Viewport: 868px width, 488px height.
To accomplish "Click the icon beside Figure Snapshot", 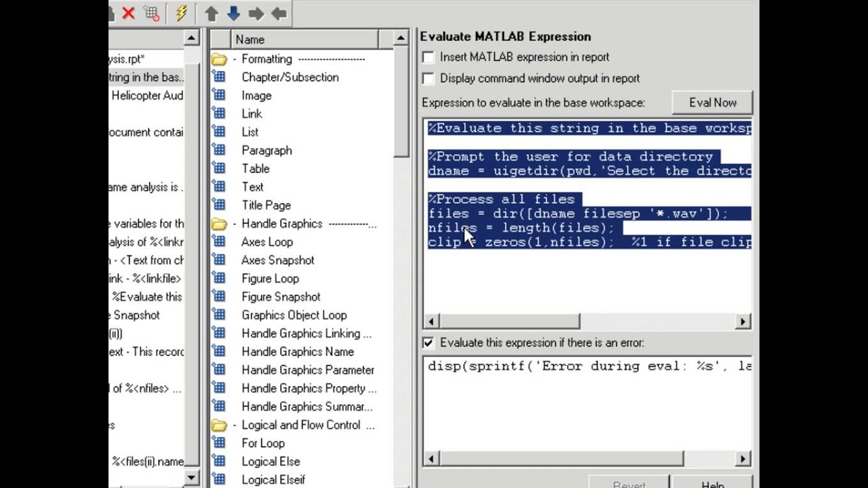I will (218, 297).
